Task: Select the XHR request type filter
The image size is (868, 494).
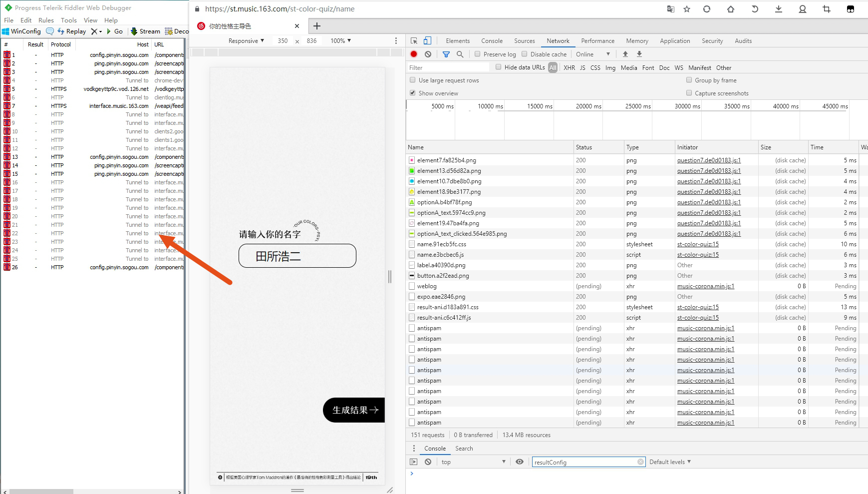Action: click(569, 68)
